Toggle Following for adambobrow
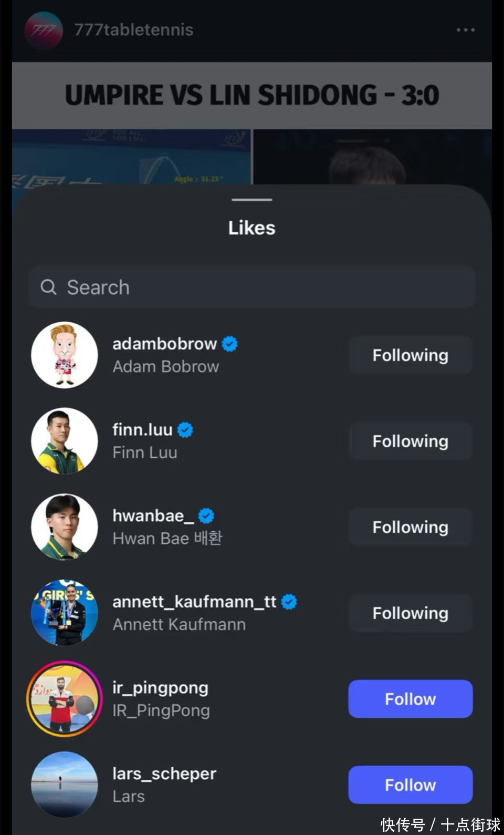The image size is (504, 835). (x=410, y=355)
